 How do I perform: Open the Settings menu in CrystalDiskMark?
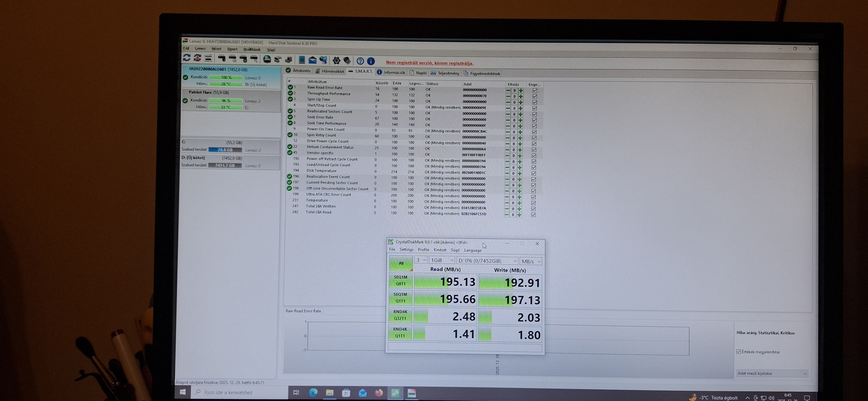[406, 250]
